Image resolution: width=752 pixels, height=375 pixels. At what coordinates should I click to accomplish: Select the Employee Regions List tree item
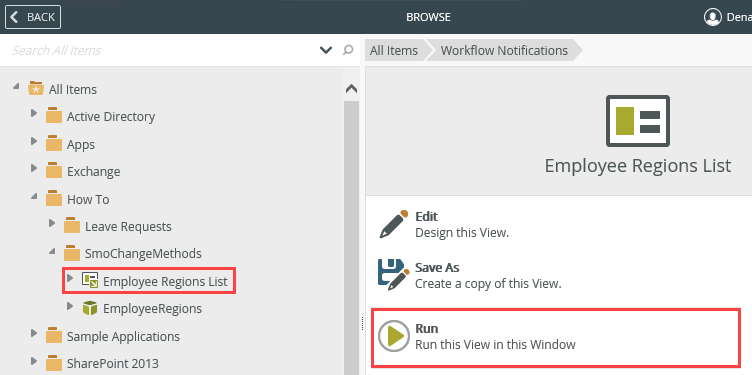click(165, 281)
